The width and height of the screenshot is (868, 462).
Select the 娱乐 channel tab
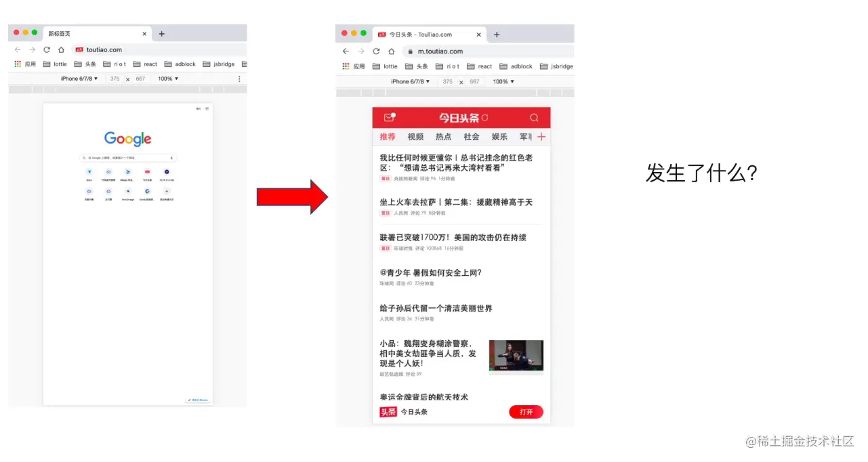click(499, 136)
